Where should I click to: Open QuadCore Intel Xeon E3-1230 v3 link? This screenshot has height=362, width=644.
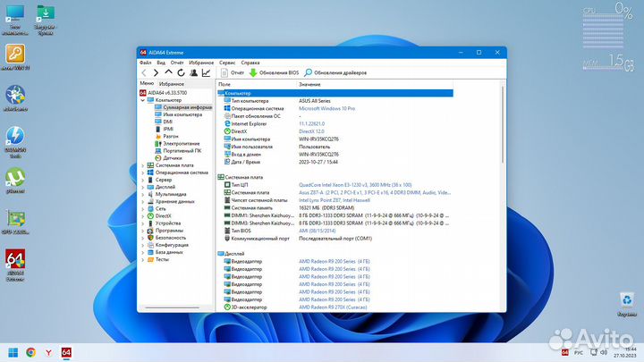pos(355,185)
